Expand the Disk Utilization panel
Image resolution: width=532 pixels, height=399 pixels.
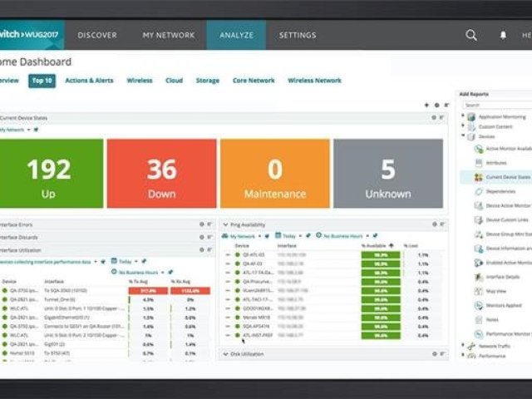tap(224, 353)
